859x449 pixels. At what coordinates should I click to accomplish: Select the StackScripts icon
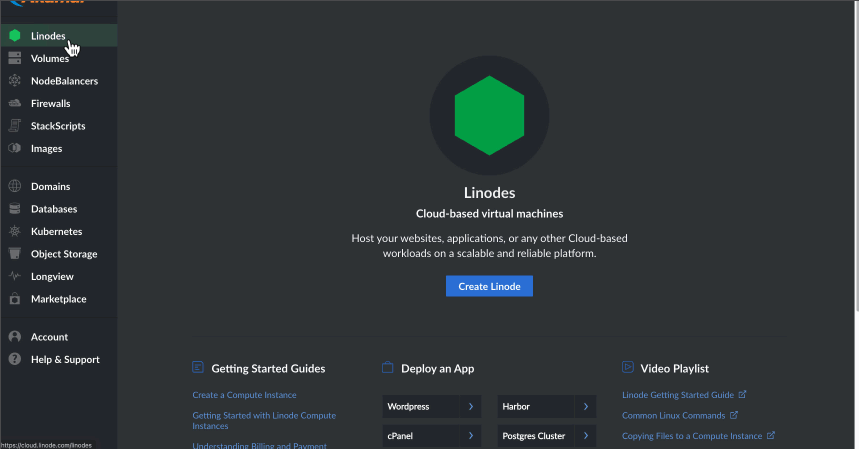(x=14, y=126)
